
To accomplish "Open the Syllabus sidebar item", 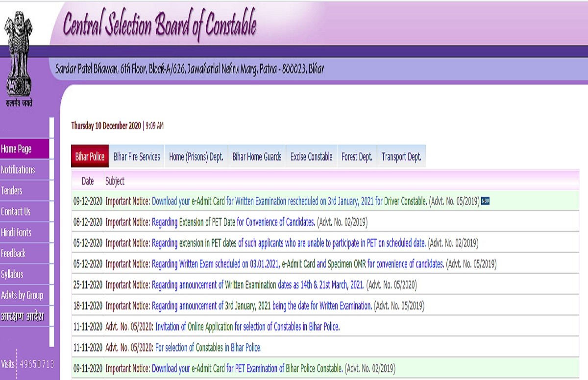I will 12,274.
